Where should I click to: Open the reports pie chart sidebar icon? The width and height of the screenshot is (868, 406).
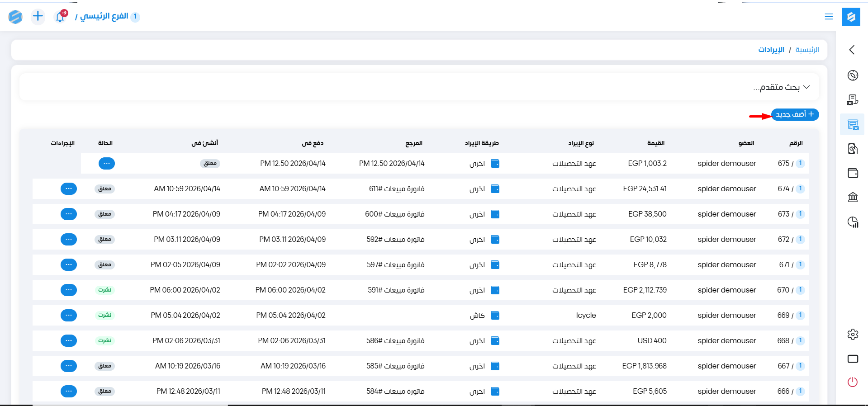tap(853, 222)
